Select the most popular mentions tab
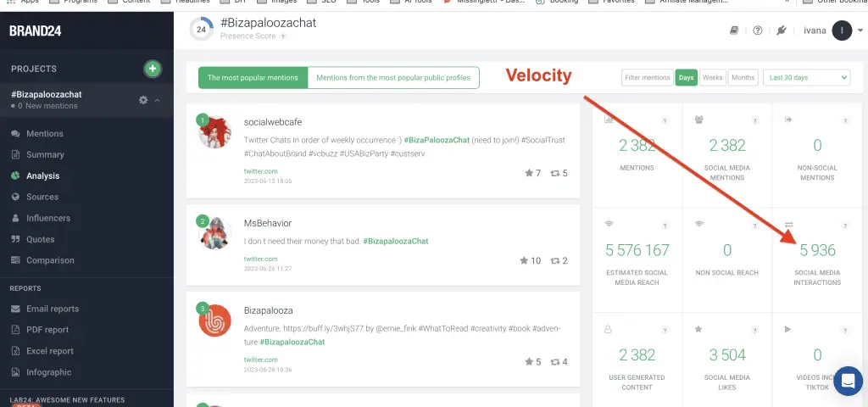868x407 pixels. coord(253,77)
